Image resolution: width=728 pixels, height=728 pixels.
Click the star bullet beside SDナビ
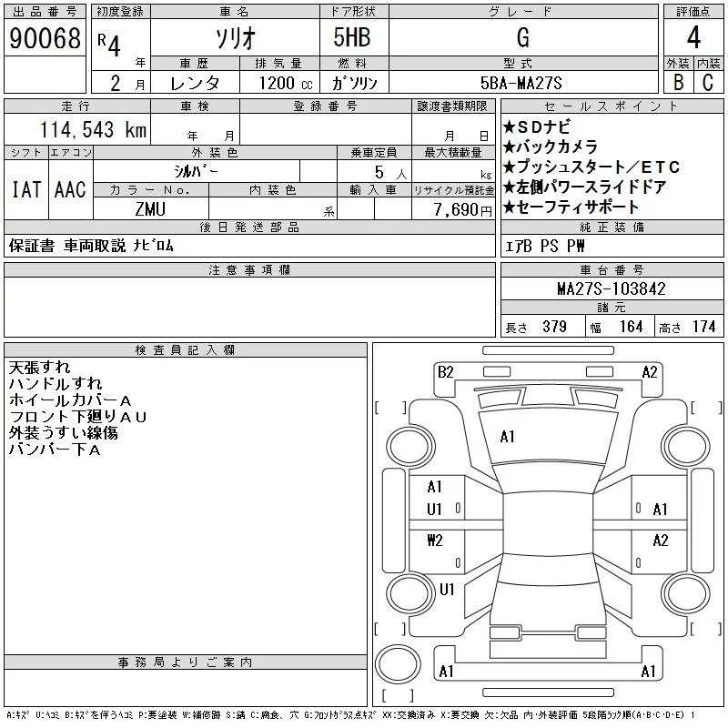click(510, 127)
